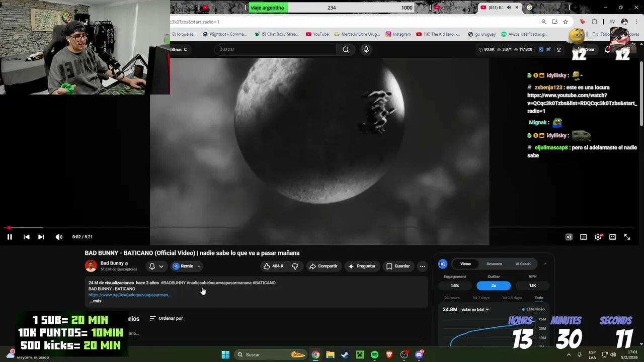Open File Explorer from the taskbar
644x362 pixels.
click(330, 354)
